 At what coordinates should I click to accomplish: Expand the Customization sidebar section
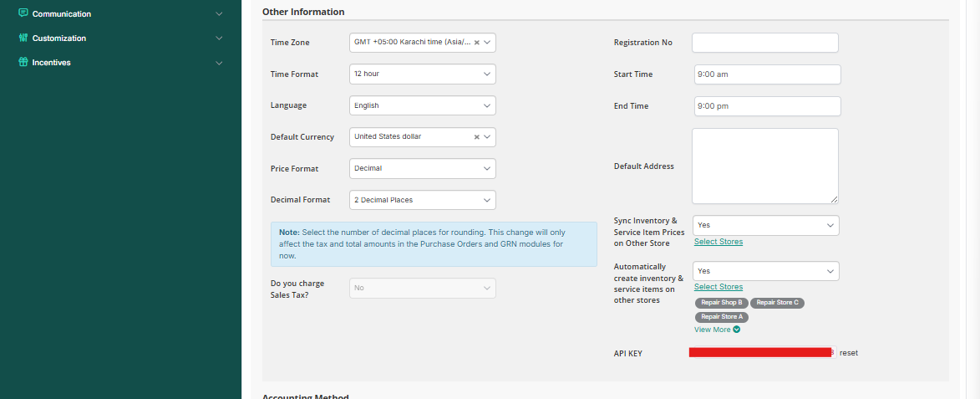click(219, 38)
